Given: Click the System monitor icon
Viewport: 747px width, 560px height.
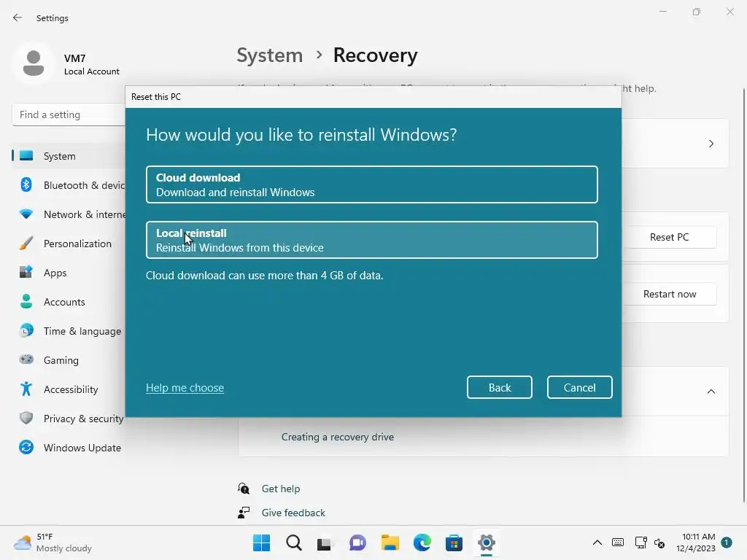Looking at the screenshot, I should 26,156.
